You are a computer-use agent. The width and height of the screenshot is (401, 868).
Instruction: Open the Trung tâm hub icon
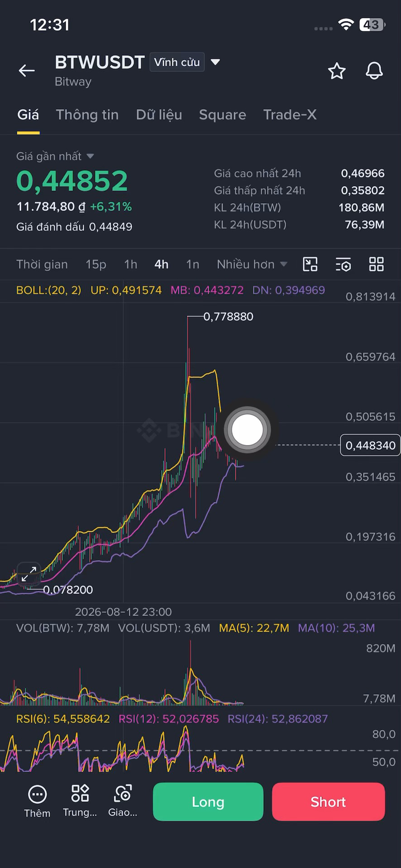[80, 801]
